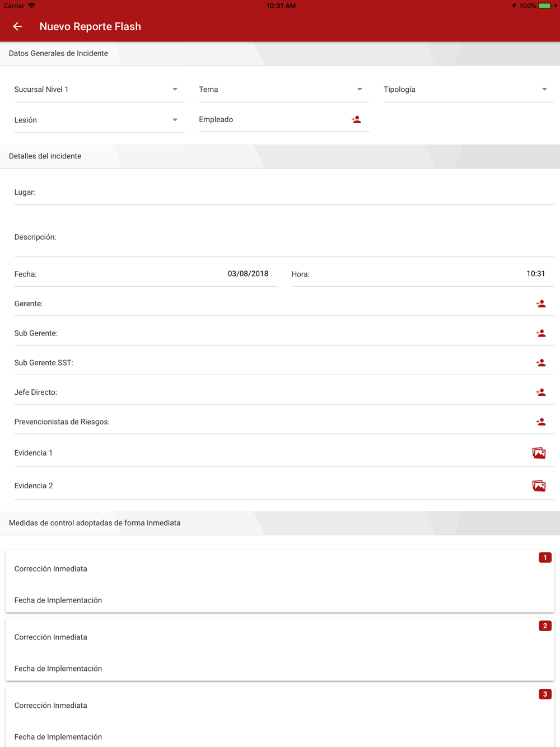Viewport: 560px width, 747px height.
Task: Tap the Prevencionistas de Riesgos: label
Action: pyautogui.click(x=62, y=422)
